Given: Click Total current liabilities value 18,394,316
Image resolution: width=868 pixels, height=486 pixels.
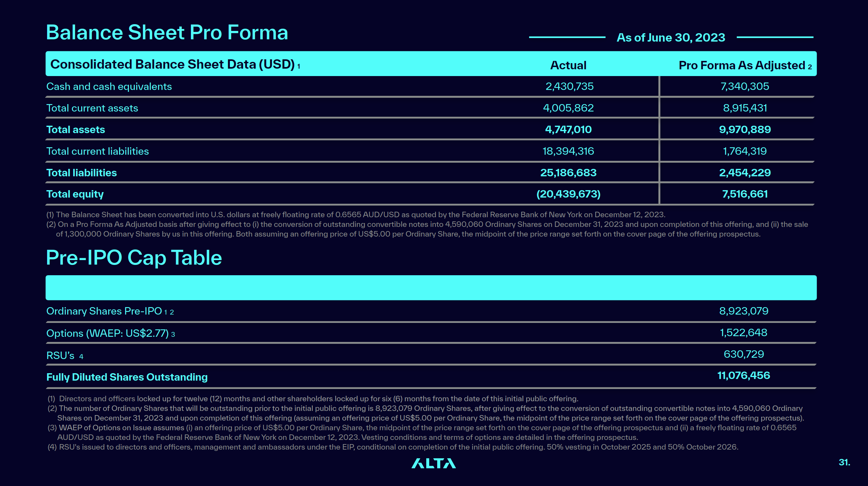Looking at the screenshot, I should tap(568, 151).
